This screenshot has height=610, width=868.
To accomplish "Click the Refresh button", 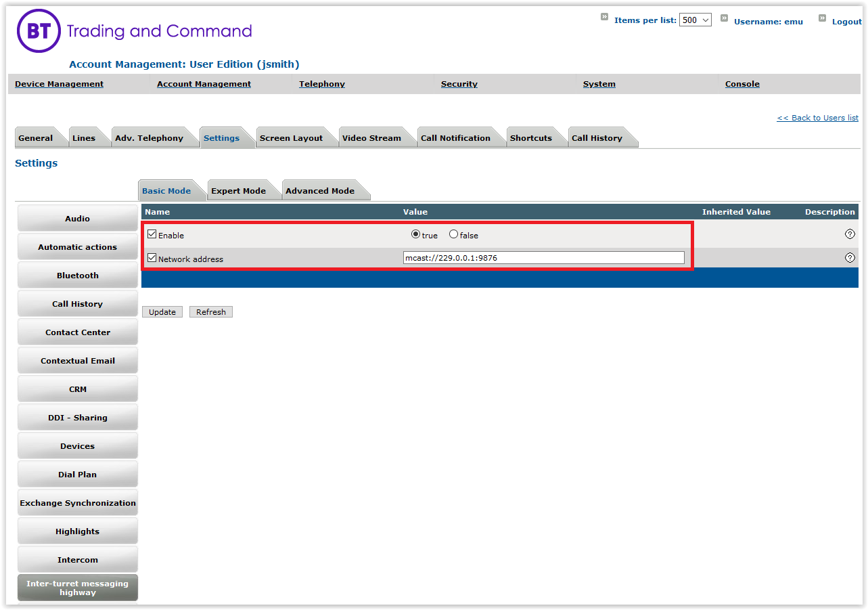I will click(211, 312).
